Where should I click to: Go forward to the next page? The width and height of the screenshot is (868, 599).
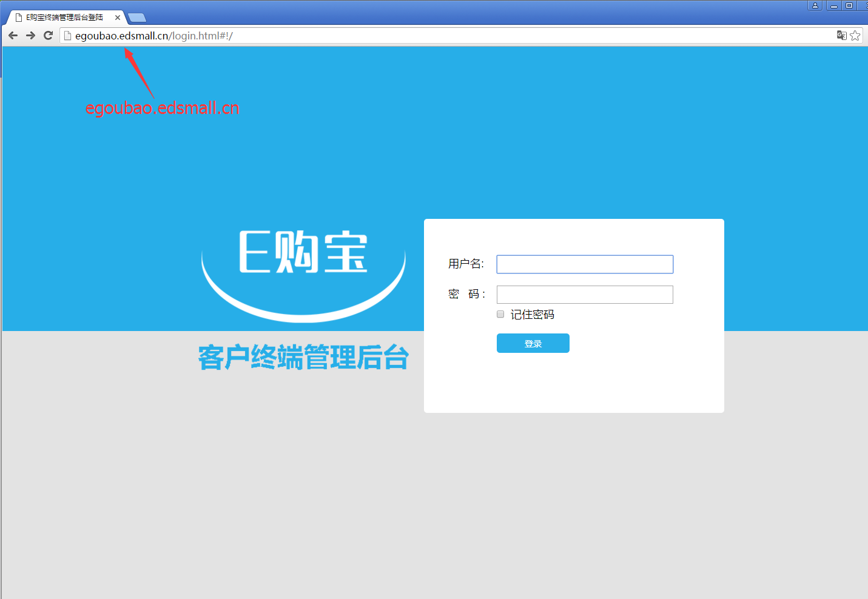click(x=30, y=36)
